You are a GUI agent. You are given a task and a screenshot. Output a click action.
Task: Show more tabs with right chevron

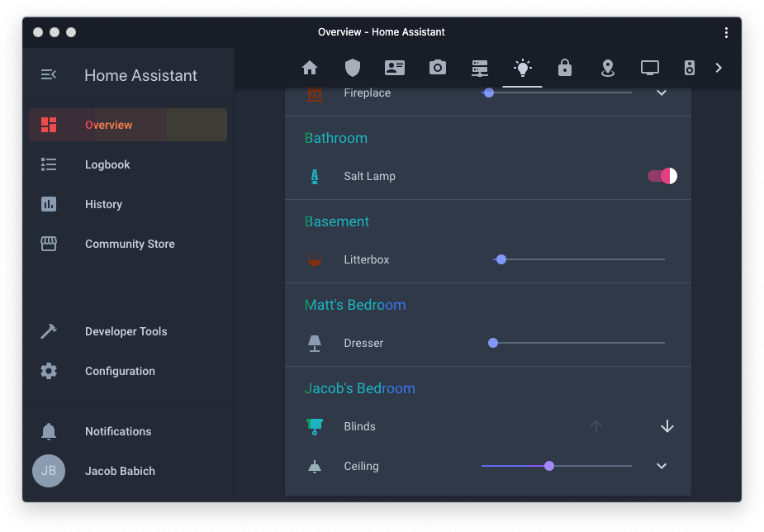pos(719,68)
